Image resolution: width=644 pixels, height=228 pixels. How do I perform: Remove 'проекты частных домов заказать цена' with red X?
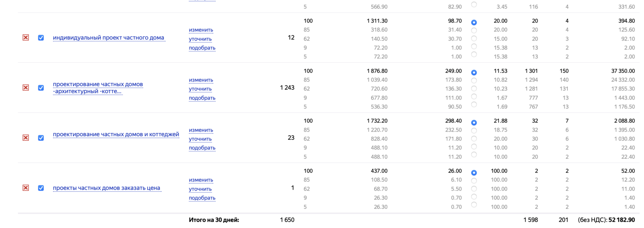[x=26, y=188]
